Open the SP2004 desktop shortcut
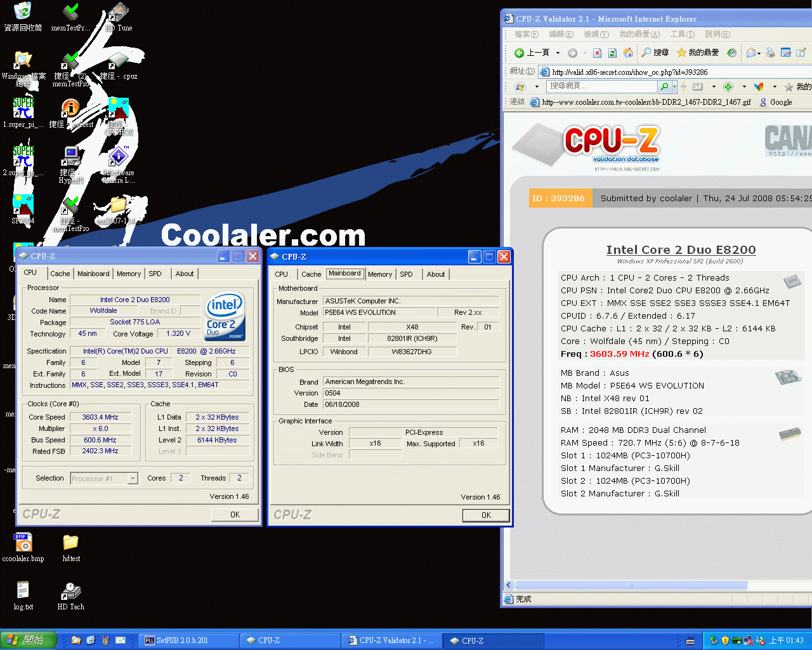 (x=23, y=204)
